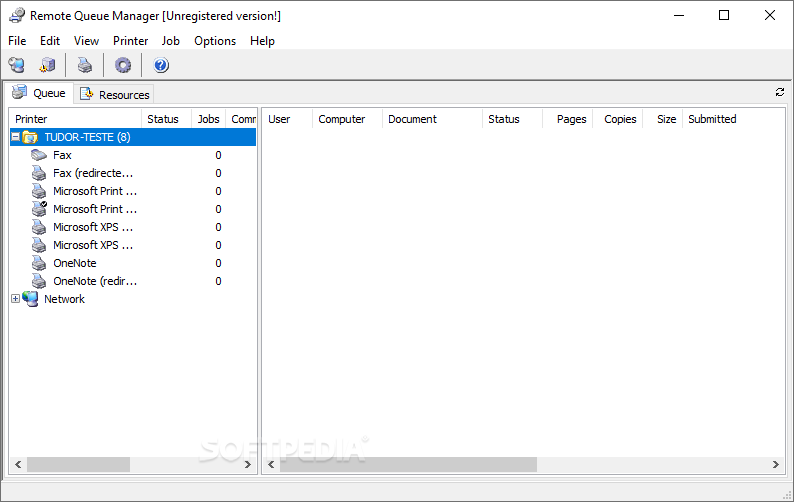This screenshot has height=502, width=794.
Task: Sort by the Printer column header
Action: [x=75, y=119]
